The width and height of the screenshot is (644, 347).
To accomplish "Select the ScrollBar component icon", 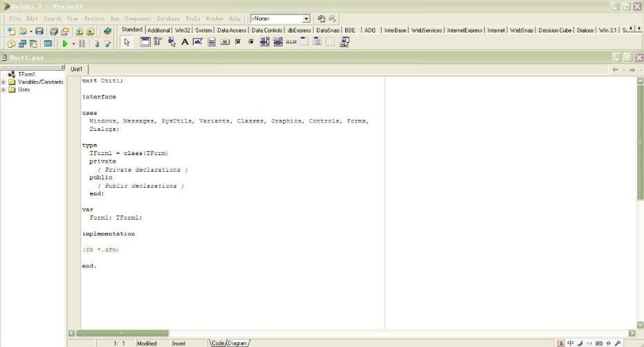I will [x=291, y=42].
